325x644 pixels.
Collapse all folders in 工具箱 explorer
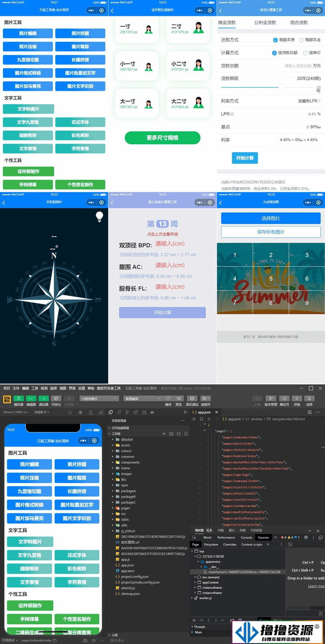186,434
